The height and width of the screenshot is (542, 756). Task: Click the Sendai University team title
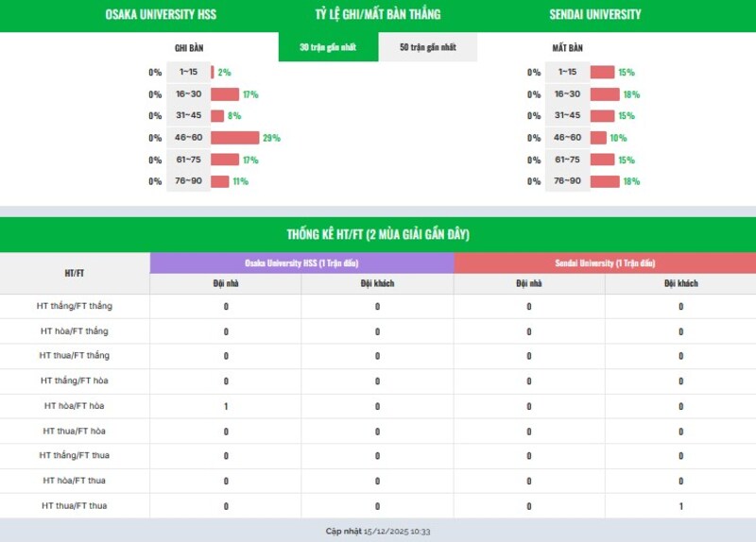click(x=594, y=14)
